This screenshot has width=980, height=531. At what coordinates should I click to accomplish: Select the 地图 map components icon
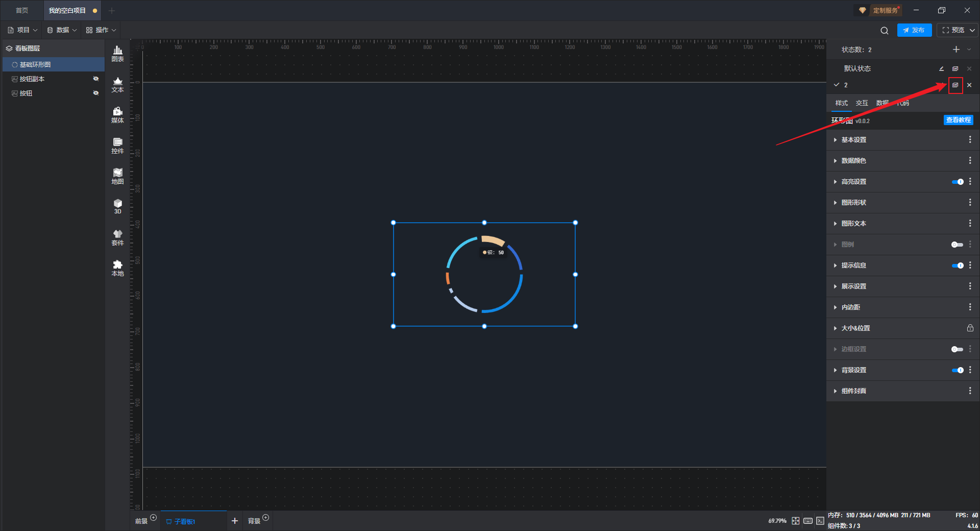pyautogui.click(x=117, y=176)
